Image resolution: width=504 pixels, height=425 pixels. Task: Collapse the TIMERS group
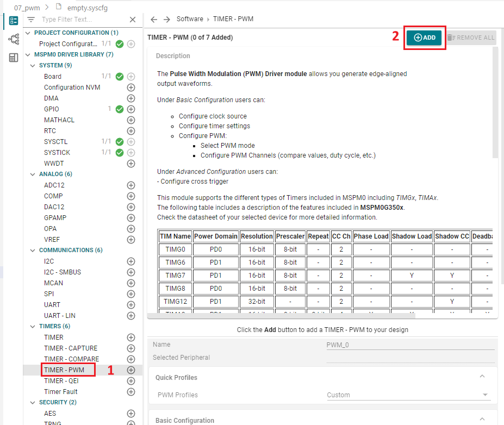click(33, 327)
